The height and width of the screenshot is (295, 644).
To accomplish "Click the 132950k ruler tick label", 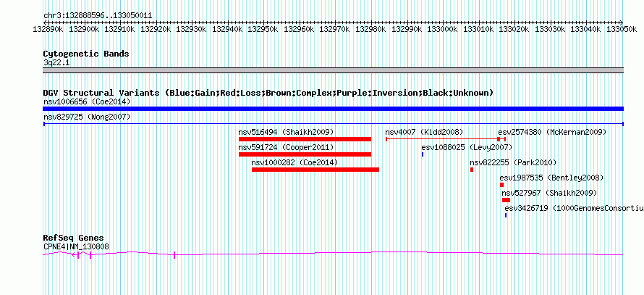I will [263, 29].
